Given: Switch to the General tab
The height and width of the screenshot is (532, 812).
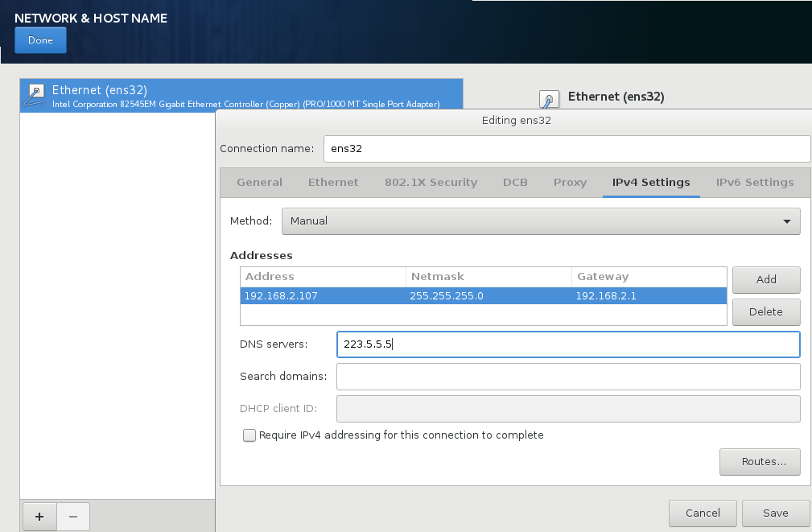Looking at the screenshot, I should (259, 183).
